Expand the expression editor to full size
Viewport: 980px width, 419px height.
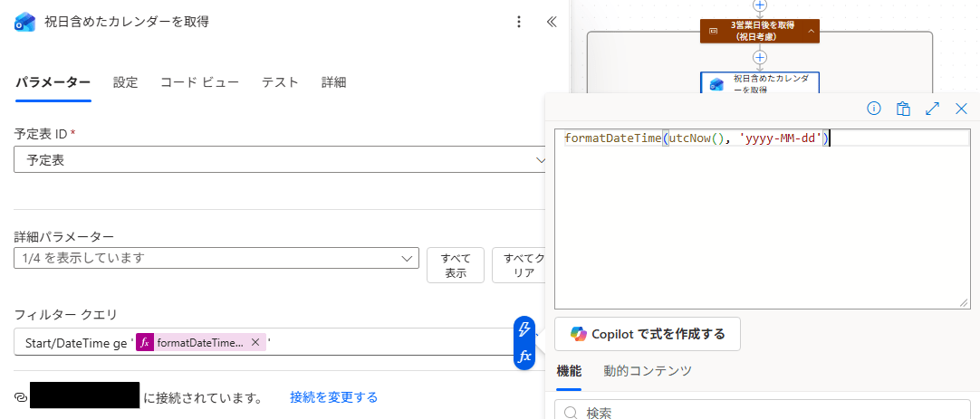tap(932, 109)
